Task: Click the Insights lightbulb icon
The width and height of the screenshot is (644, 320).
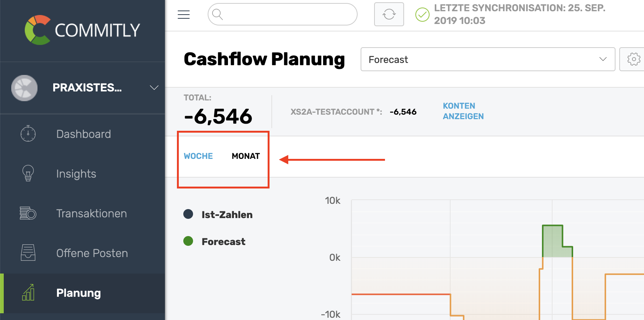Action: click(x=28, y=173)
